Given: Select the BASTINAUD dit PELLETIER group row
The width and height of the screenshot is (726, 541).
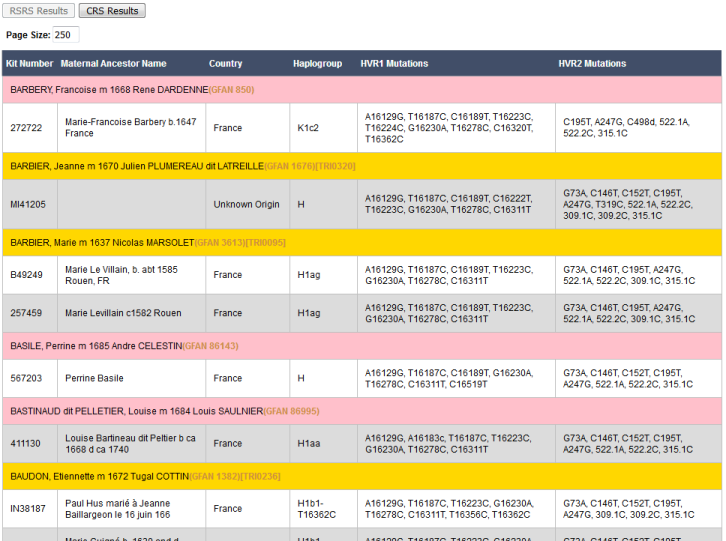Looking at the screenshot, I should coord(362,411).
